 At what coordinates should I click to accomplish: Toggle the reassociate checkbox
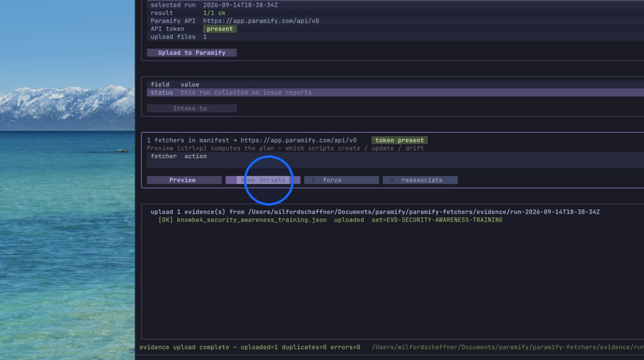pos(420,180)
